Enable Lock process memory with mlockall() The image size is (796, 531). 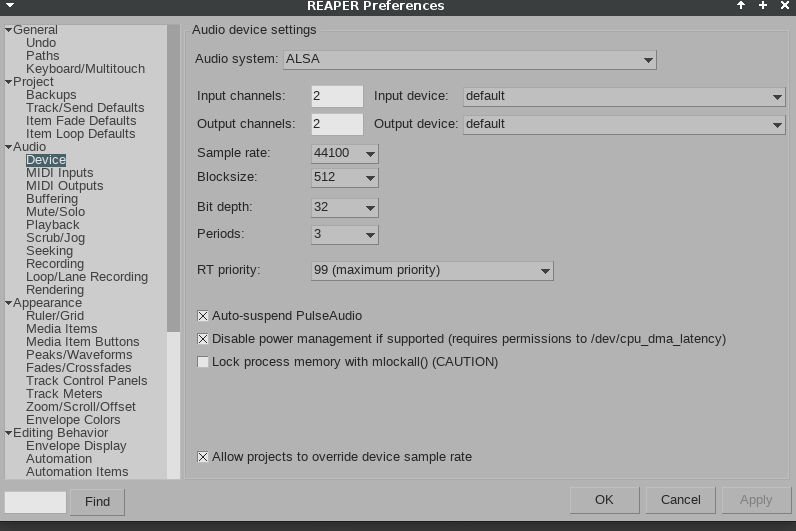point(204,362)
